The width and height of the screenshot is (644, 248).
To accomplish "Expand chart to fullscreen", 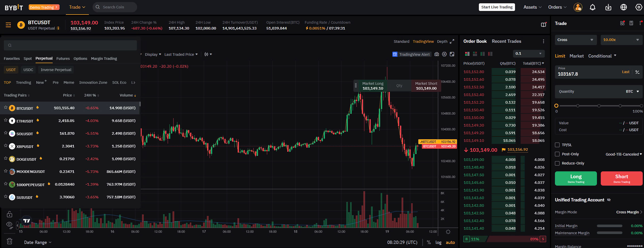I will [452, 42].
